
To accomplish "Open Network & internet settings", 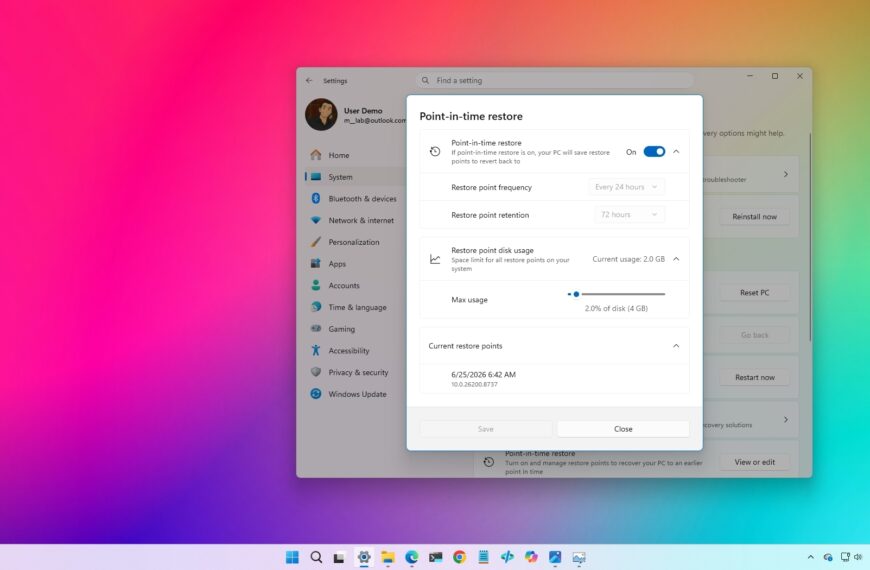I will click(355, 220).
